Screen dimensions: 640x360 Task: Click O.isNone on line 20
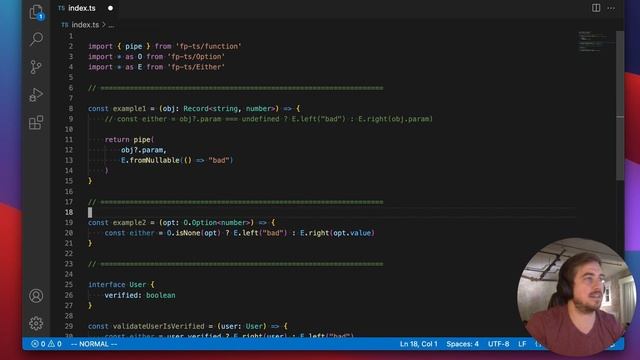pos(183,233)
